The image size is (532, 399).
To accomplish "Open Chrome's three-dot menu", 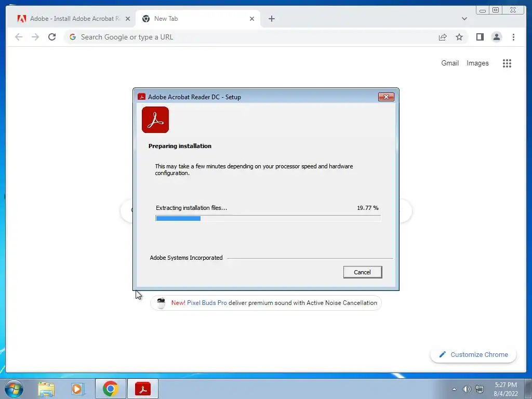I will tap(513, 37).
